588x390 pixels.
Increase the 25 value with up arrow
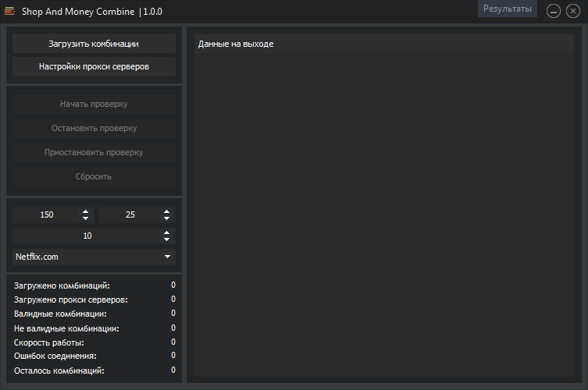click(x=167, y=211)
